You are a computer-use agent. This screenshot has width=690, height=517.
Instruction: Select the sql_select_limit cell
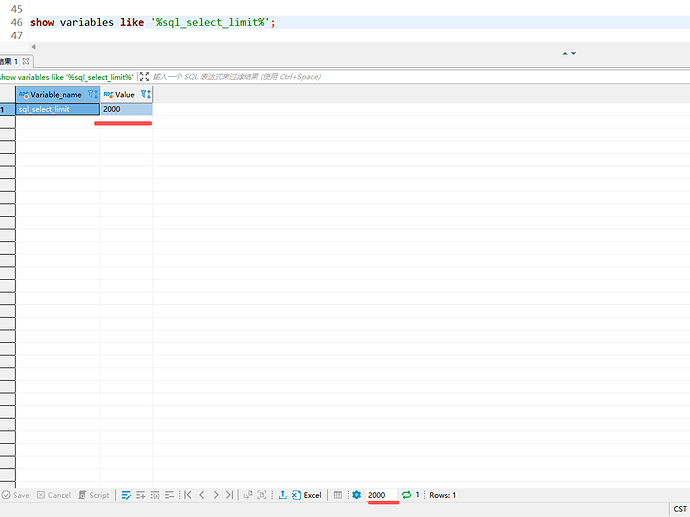click(x=57, y=109)
